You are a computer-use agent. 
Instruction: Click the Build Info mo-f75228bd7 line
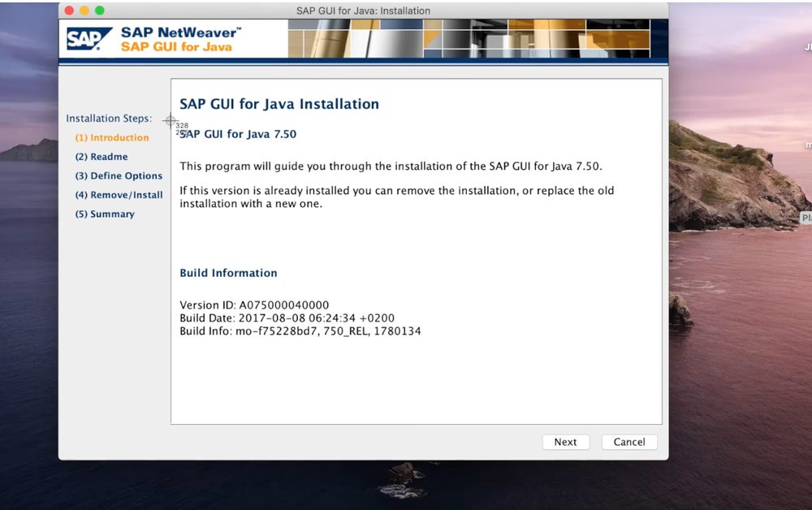click(300, 331)
